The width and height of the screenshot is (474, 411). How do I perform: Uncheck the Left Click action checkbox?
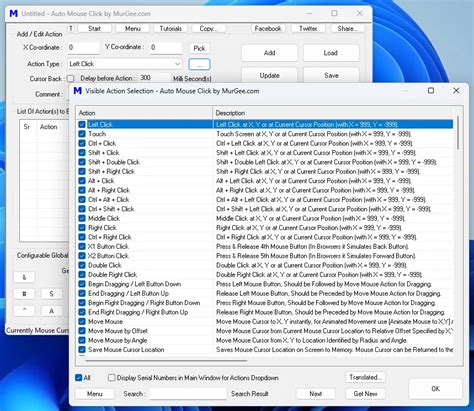click(82, 124)
